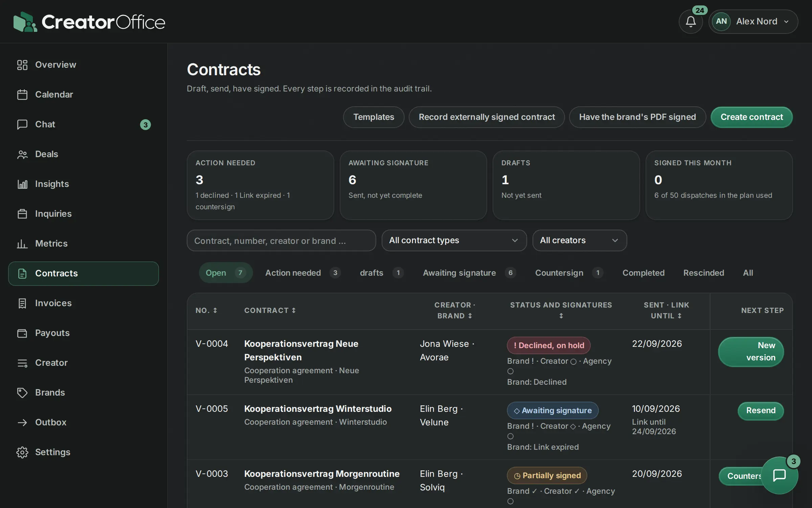Open the All creators dropdown

point(580,240)
